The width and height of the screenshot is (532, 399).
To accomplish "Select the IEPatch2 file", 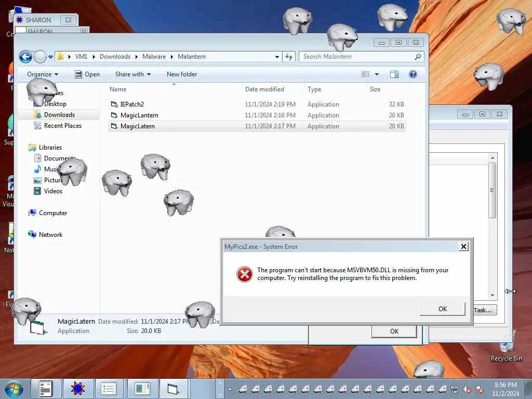I will (x=257, y=104).
